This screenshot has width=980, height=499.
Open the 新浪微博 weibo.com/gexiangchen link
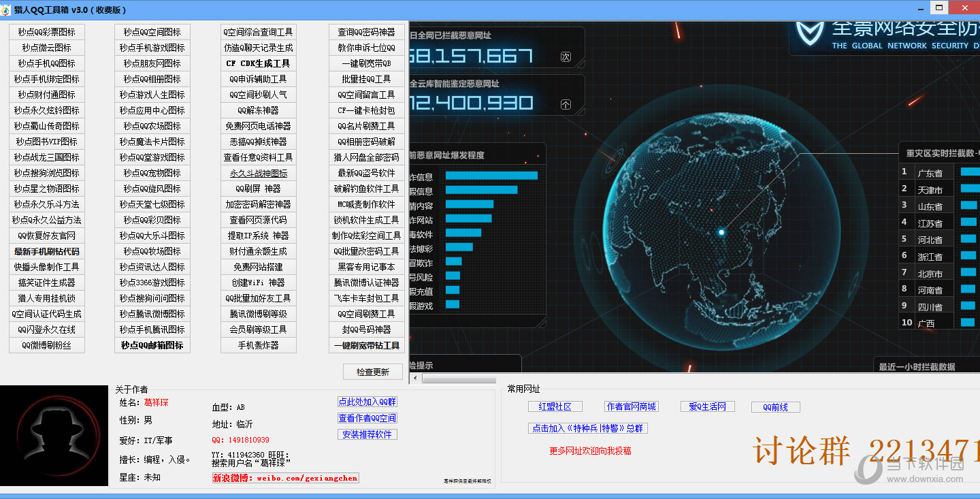(286, 478)
